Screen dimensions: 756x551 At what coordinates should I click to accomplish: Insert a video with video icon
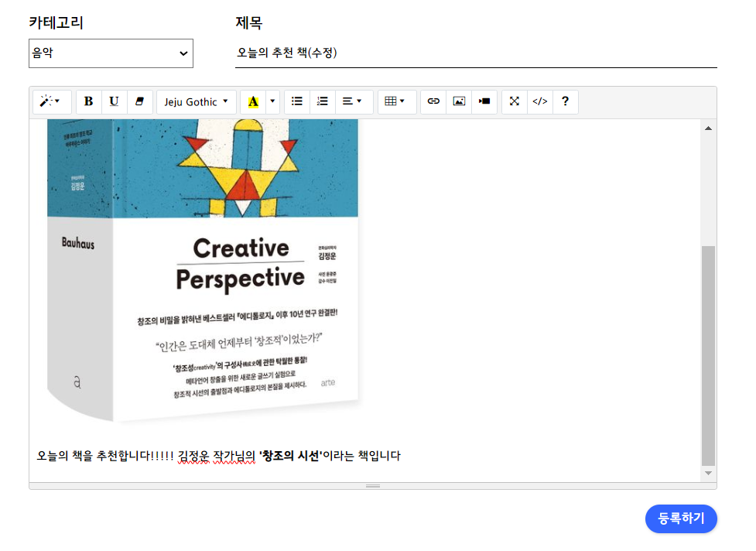point(484,101)
